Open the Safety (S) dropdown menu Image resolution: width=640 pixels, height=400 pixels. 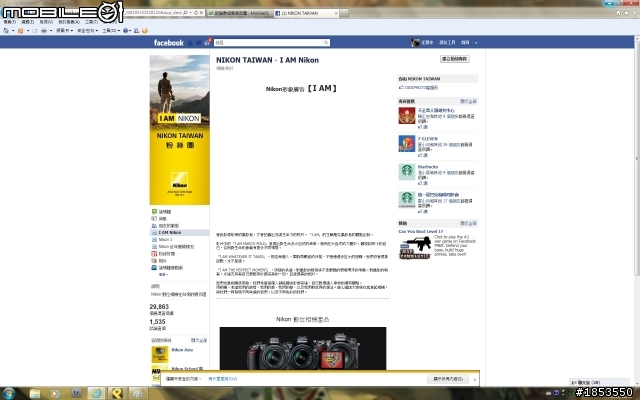click(87, 31)
